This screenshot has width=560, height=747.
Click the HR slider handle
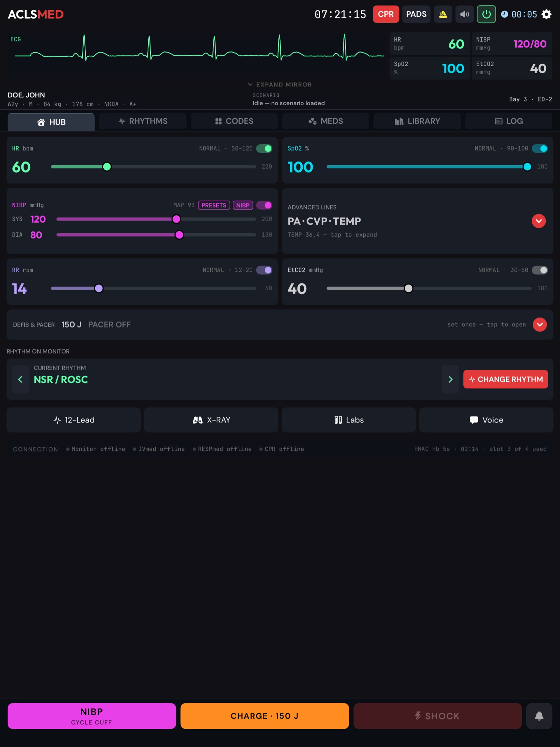pyautogui.click(x=107, y=167)
